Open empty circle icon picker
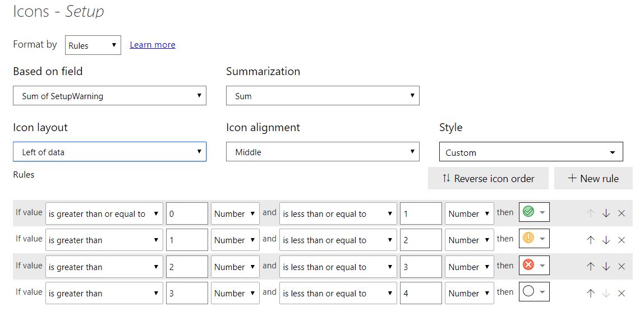 534,292
